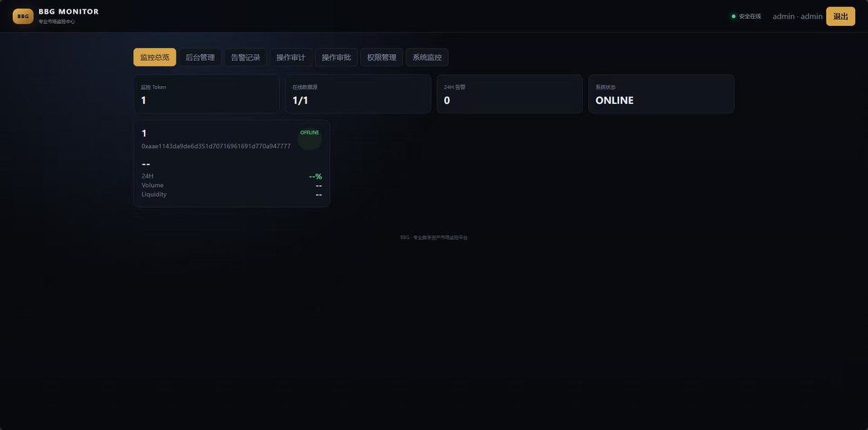Viewport: 868px width, 430px height.
Task: Open the 监控 Token stat card
Action: point(207,94)
